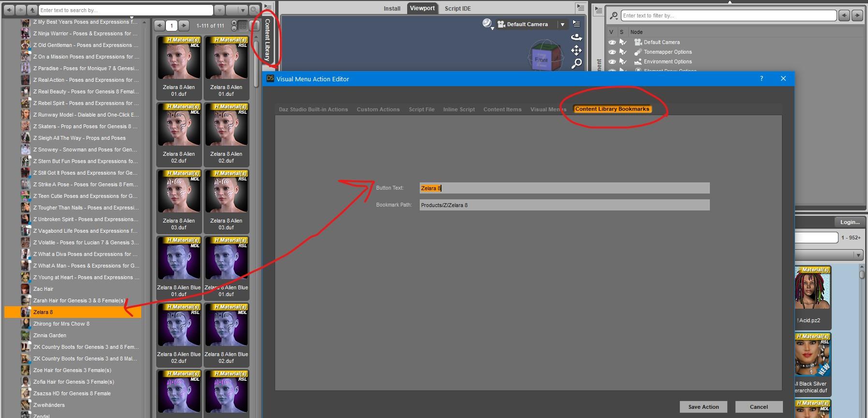Switch to Script IDE tab

tap(458, 8)
